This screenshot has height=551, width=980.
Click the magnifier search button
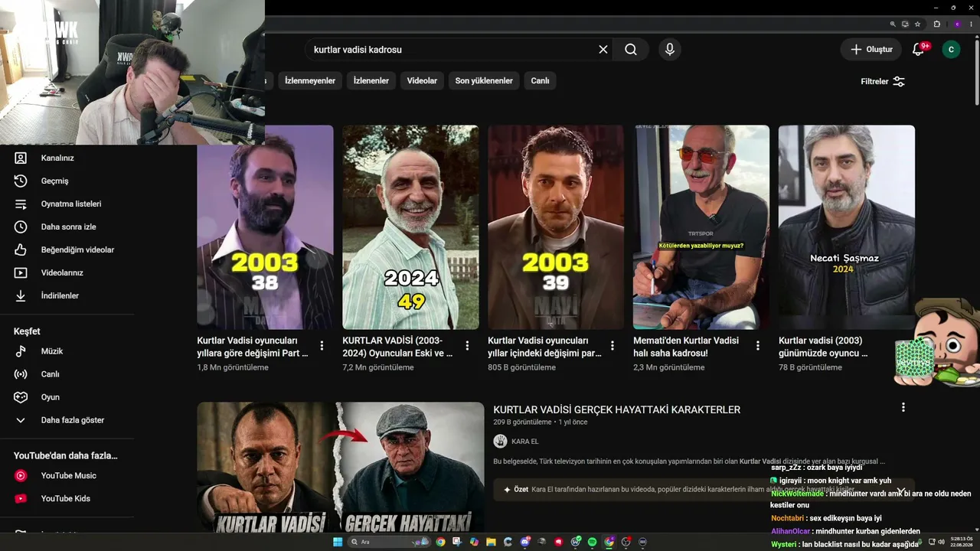click(630, 49)
